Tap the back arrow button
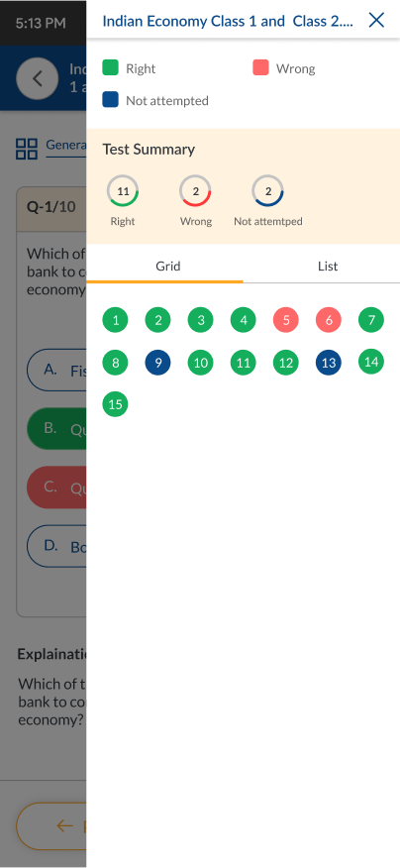400x868 pixels. click(x=37, y=78)
